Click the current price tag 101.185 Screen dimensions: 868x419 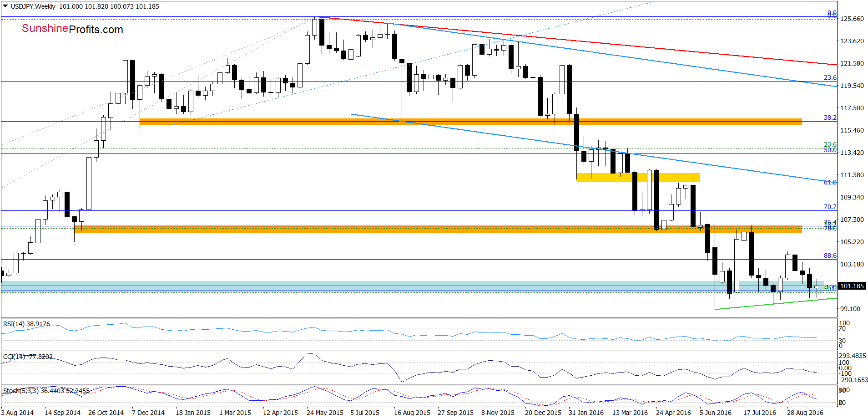[x=852, y=286]
